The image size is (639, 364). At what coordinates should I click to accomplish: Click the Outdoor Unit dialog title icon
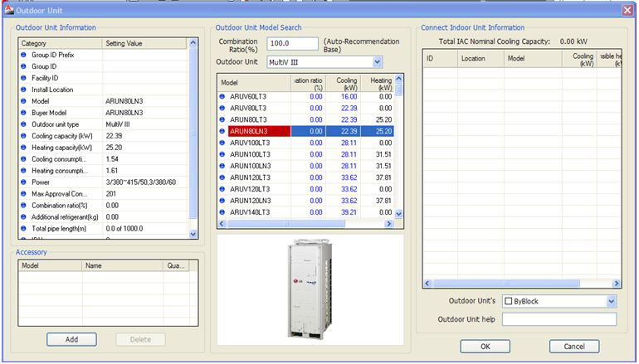pyautogui.click(x=8, y=9)
